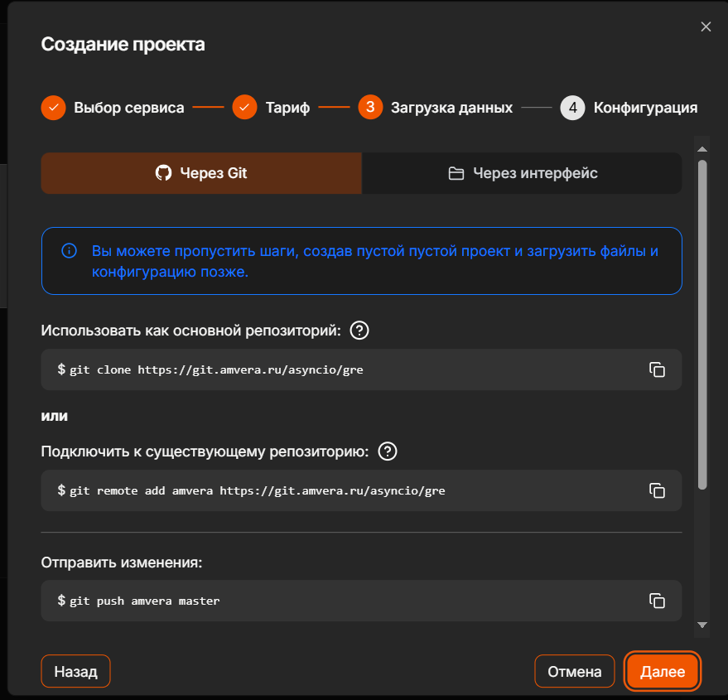Click the scrollbar down arrow

(x=703, y=624)
